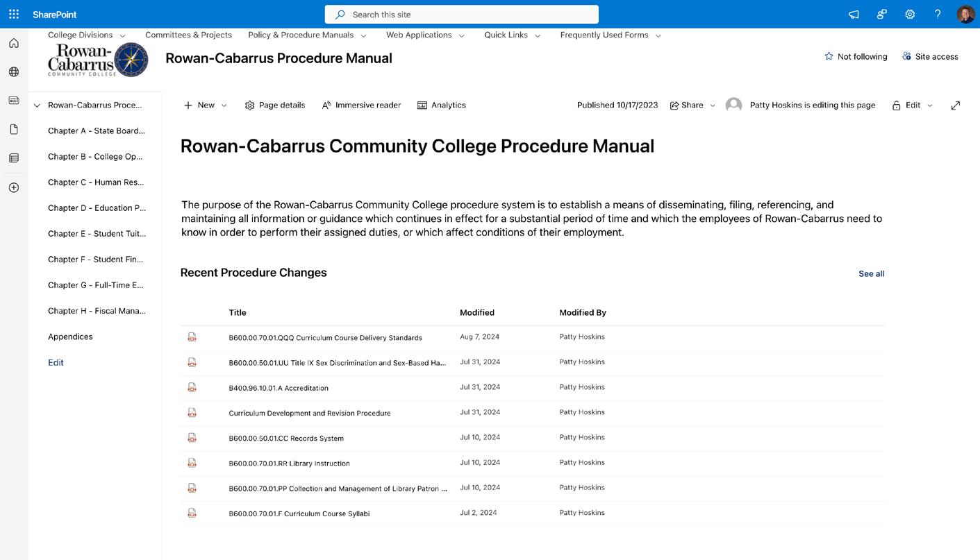Open the news icon in left rail

point(14,101)
